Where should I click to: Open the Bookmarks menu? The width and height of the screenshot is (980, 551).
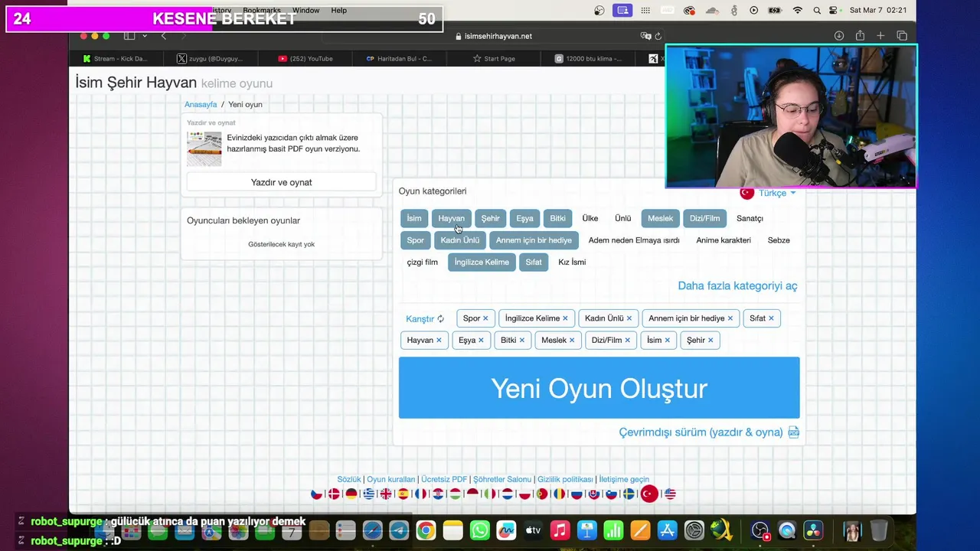click(262, 11)
